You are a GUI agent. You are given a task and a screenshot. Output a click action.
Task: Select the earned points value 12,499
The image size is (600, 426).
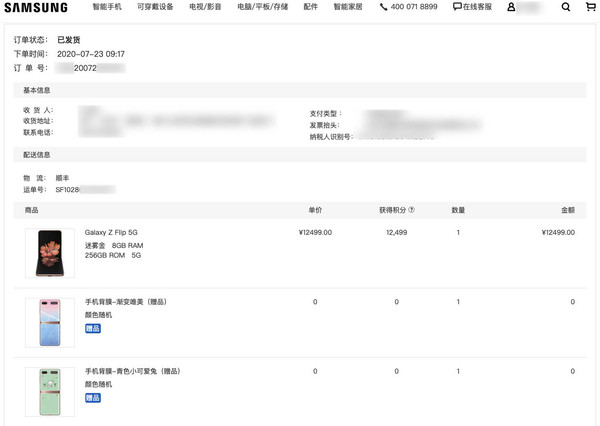tap(396, 232)
